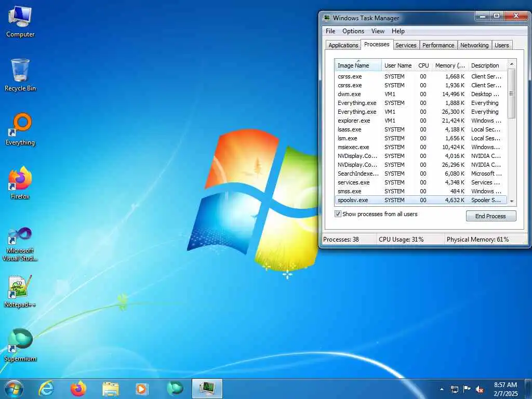
Task: Launch Firefox from the taskbar
Action: tap(78, 389)
